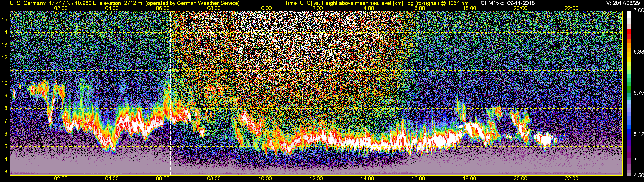Click the '06:00' label on bottom time axis

click(x=163, y=179)
